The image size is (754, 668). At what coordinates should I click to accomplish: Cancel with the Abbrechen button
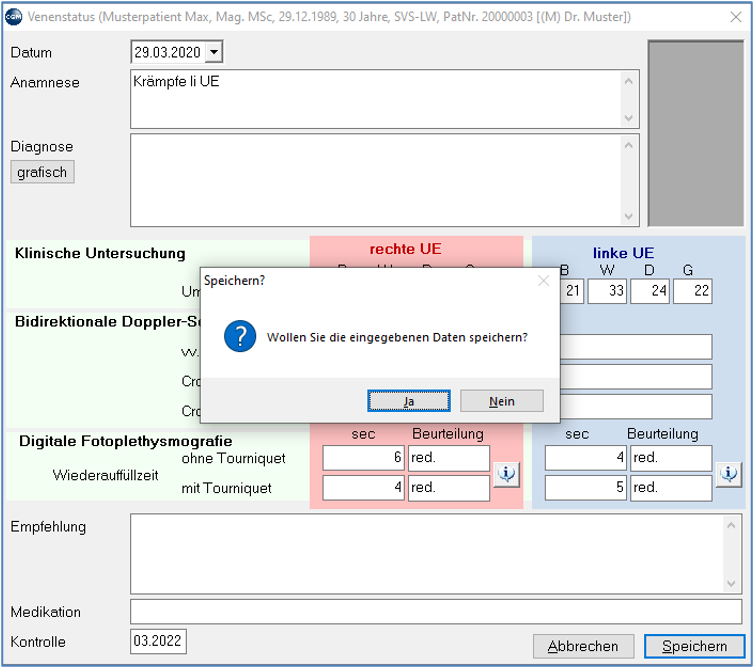point(583,646)
